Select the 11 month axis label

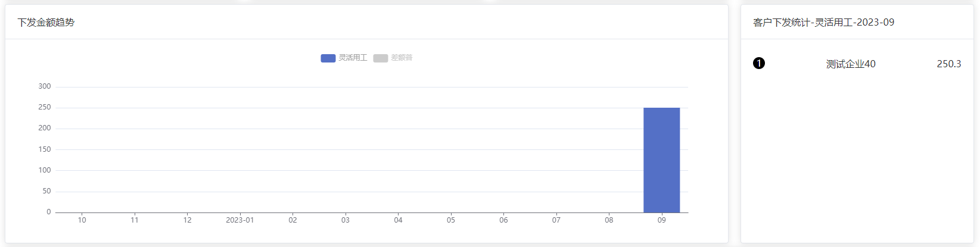135,220
